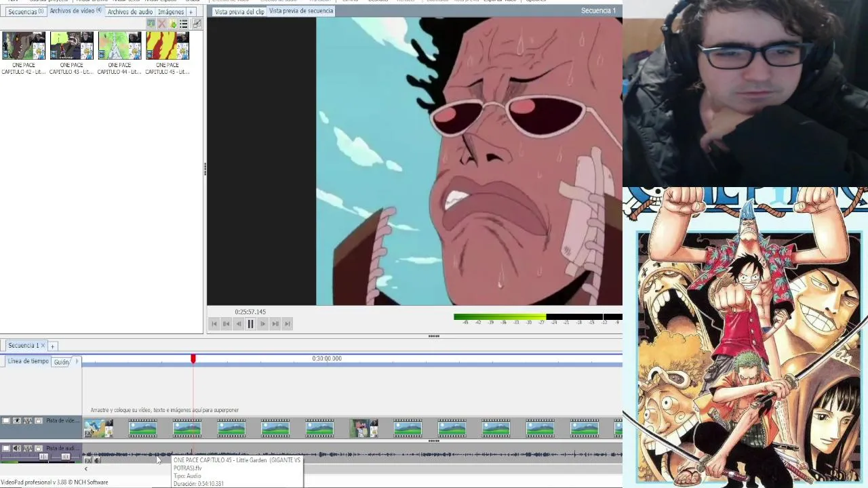Image resolution: width=868 pixels, height=488 pixels.
Task: Toggle video track lock icon
Action: coord(39,421)
